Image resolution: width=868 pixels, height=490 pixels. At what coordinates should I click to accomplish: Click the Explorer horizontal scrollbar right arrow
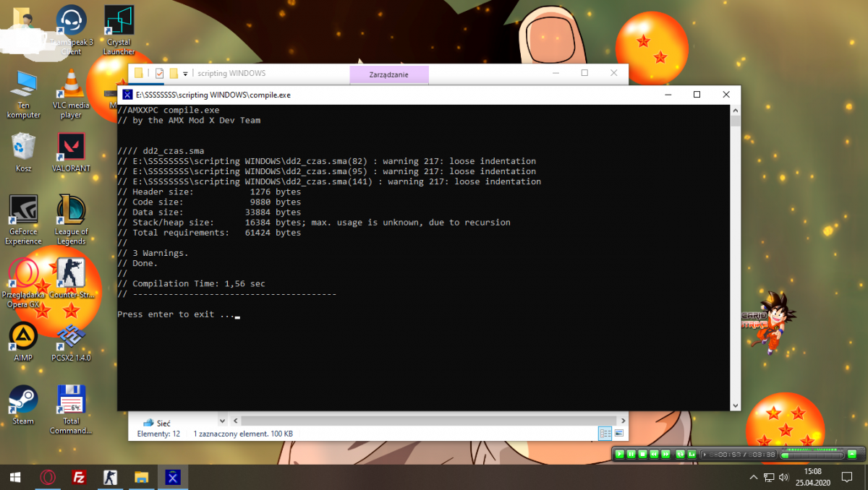pos(621,421)
